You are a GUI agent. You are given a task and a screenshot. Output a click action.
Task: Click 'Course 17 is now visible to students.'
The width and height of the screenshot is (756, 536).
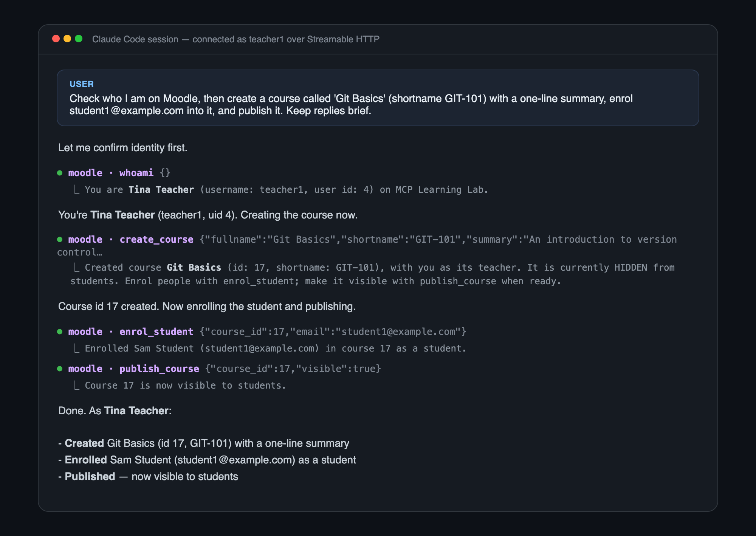tap(180, 386)
